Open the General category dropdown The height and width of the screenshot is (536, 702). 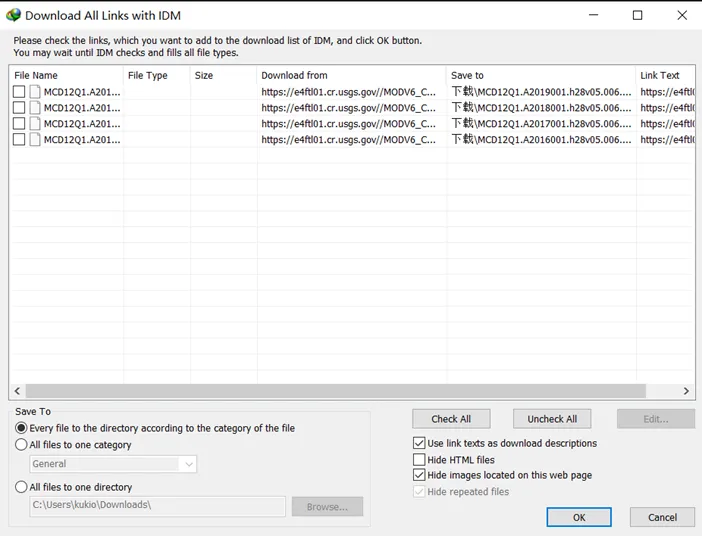tap(113, 464)
